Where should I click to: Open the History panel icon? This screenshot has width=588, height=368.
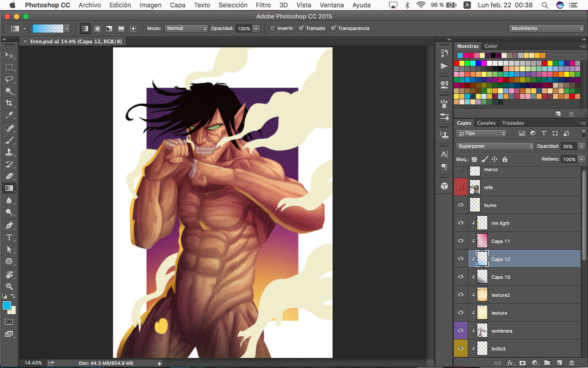444,53
